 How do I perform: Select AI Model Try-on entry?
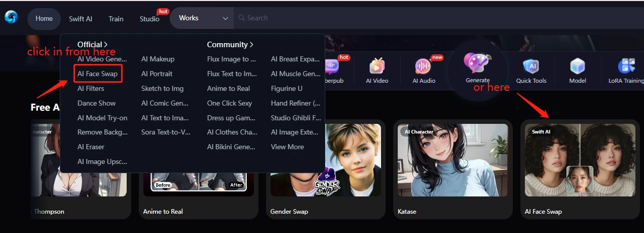pyautogui.click(x=102, y=118)
